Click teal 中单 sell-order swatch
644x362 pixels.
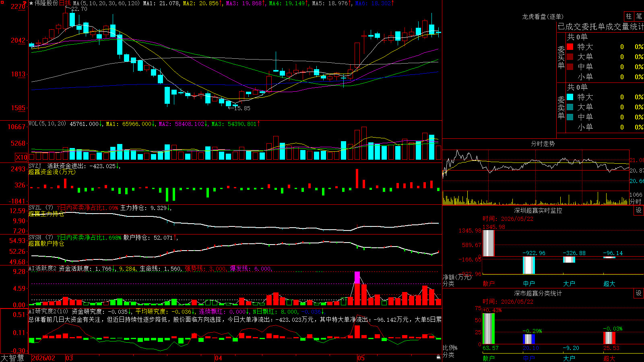570,117
